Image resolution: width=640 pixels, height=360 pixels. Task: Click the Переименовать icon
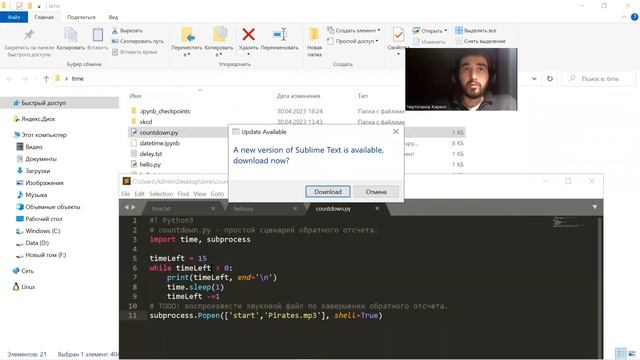click(280, 35)
